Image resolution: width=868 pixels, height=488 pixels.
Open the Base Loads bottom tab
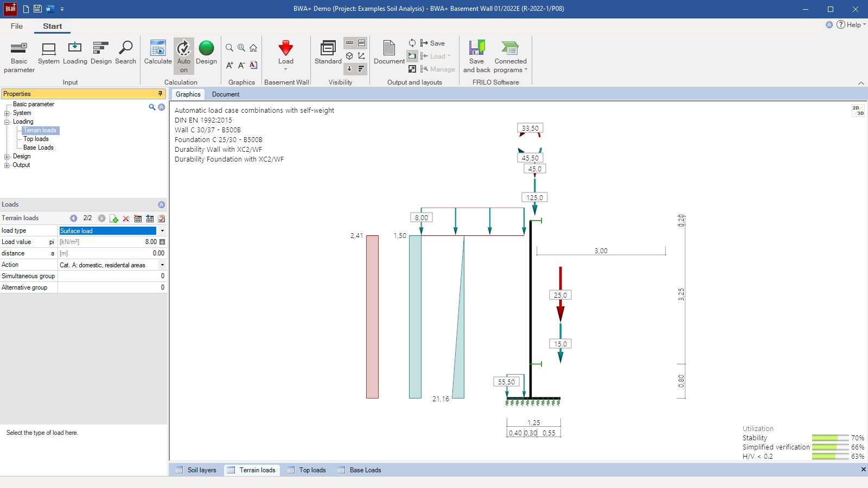359,470
